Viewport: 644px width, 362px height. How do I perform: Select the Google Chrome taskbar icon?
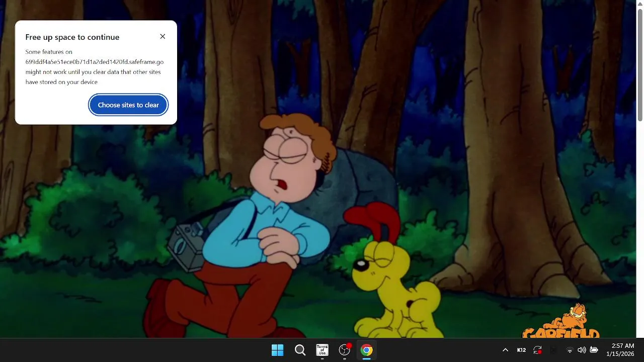pos(367,350)
